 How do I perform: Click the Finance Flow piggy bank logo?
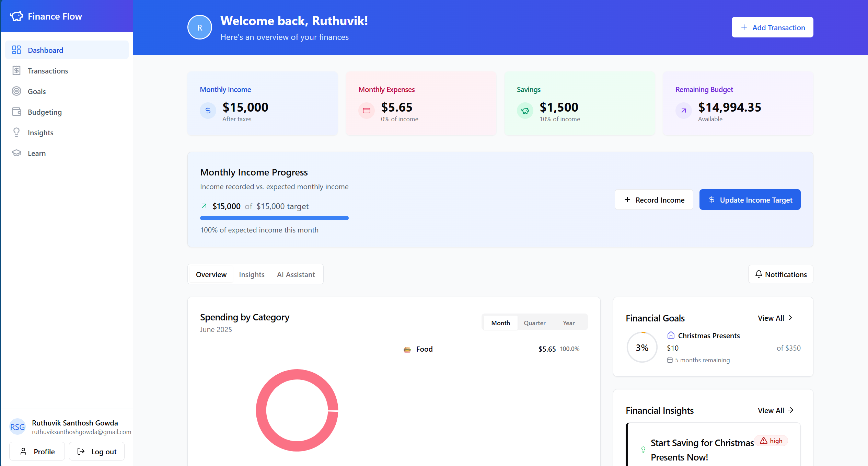[x=16, y=16]
